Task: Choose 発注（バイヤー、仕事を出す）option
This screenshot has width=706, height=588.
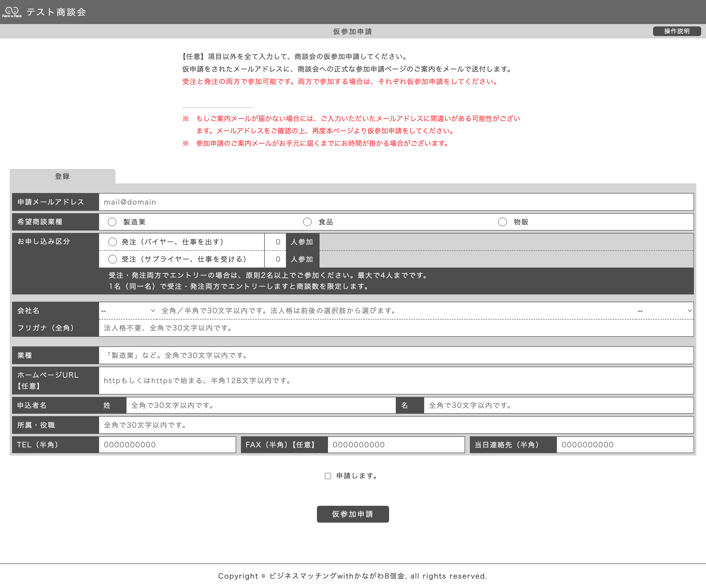Action: (x=113, y=241)
